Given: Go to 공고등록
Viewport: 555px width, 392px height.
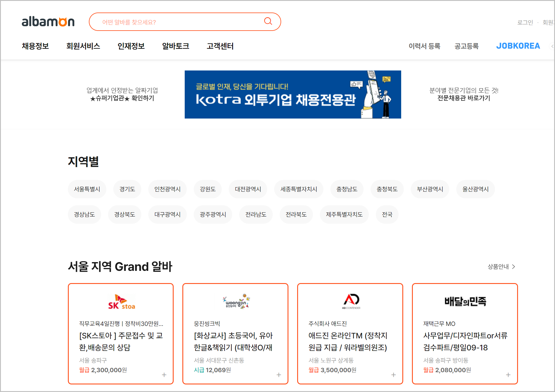Looking at the screenshot, I should [x=466, y=46].
